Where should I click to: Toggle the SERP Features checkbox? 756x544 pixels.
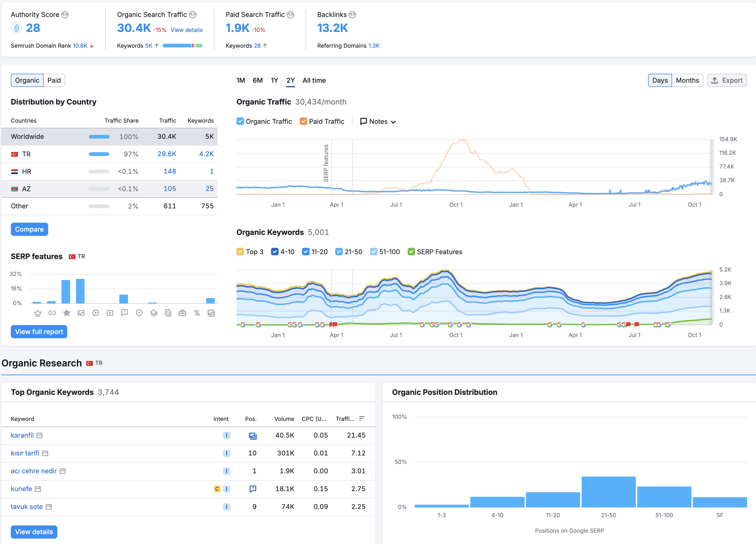pyautogui.click(x=411, y=252)
